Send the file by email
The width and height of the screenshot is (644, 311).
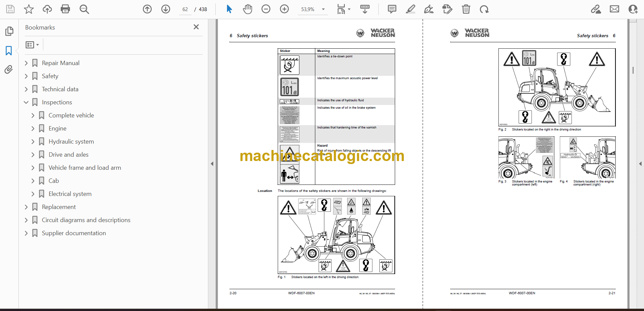[614, 9]
